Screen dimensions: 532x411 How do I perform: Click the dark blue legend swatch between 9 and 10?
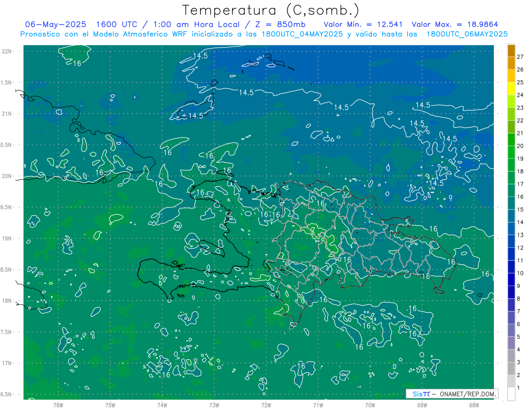coord(511,280)
